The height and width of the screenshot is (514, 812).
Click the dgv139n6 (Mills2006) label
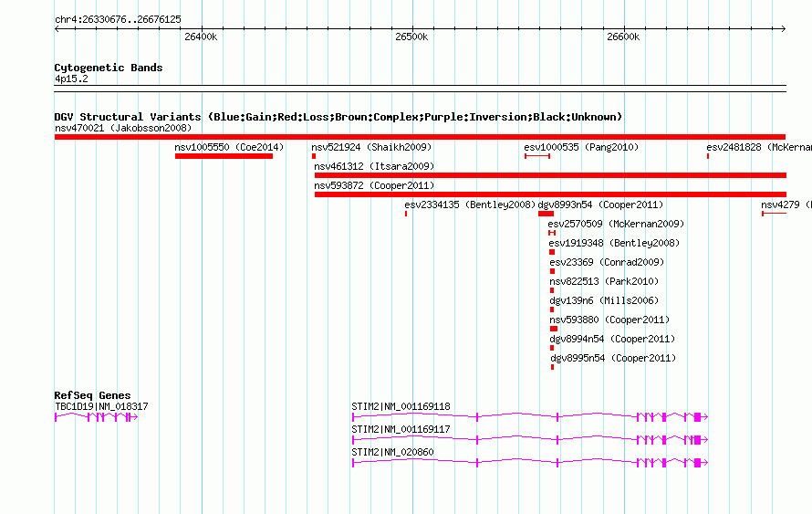click(604, 300)
